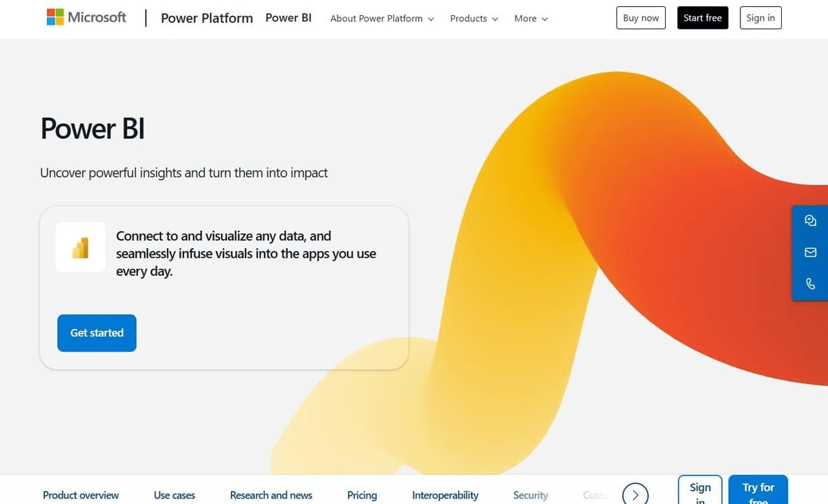Open the chat icon on side panel
This screenshot has width=828, height=504.
coord(810,221)
